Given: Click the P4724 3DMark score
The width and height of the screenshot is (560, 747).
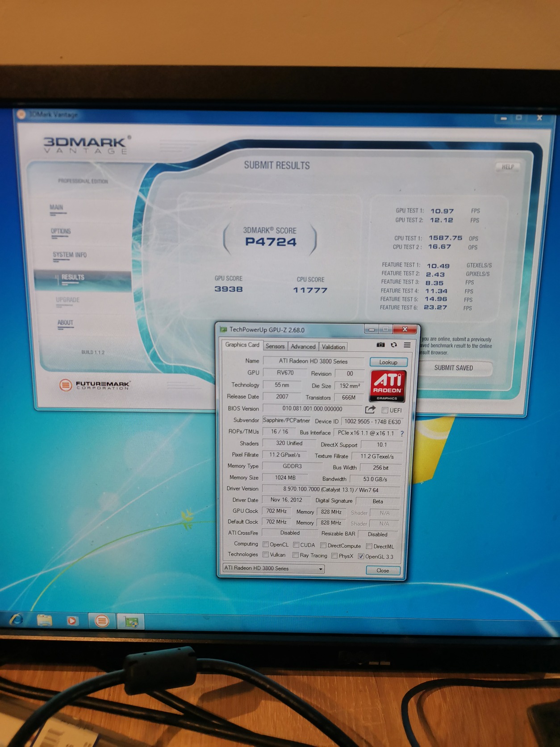Looking at the screenshot, I should click(271, 242).
